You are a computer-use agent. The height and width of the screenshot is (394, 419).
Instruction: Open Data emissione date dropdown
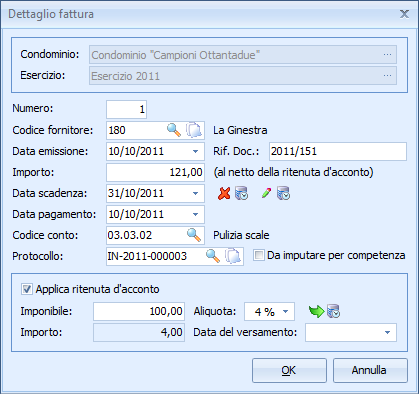[196, 151]
